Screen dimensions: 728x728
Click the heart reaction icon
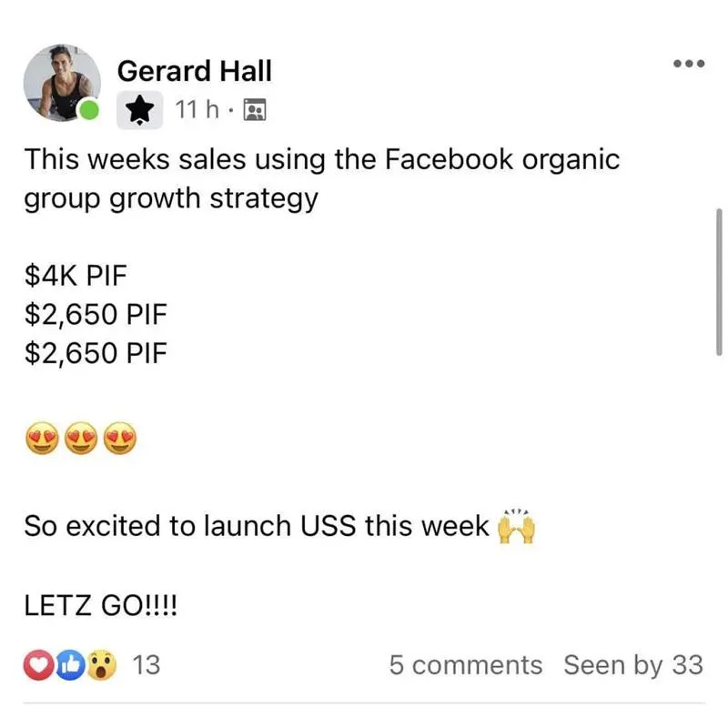(38, 665)
